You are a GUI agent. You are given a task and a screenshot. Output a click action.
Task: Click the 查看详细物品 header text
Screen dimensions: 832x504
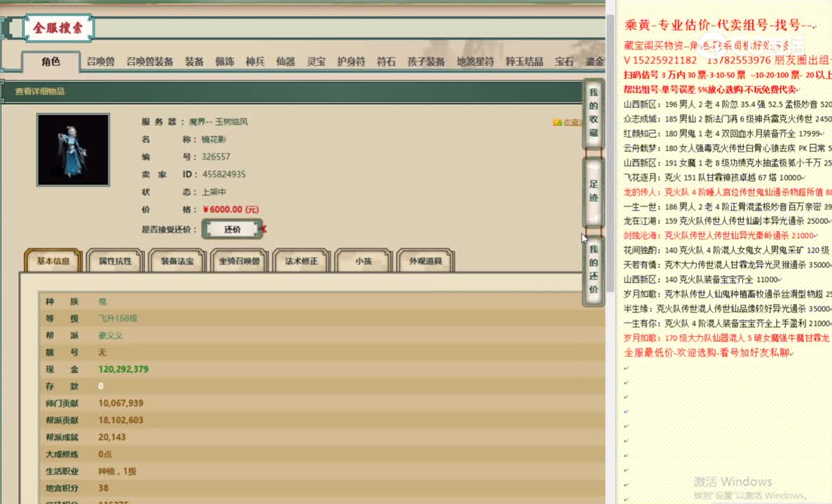[x=40, y=91]
